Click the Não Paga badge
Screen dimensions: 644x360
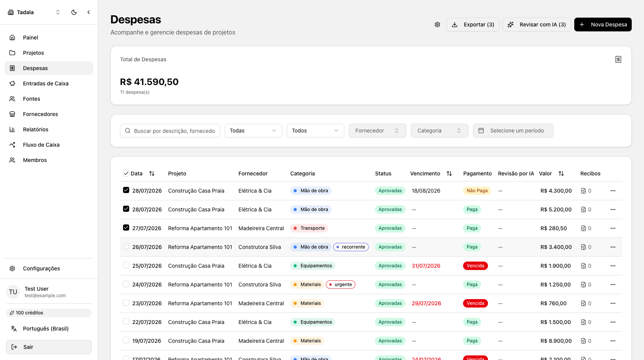click(x=477, y=191)
